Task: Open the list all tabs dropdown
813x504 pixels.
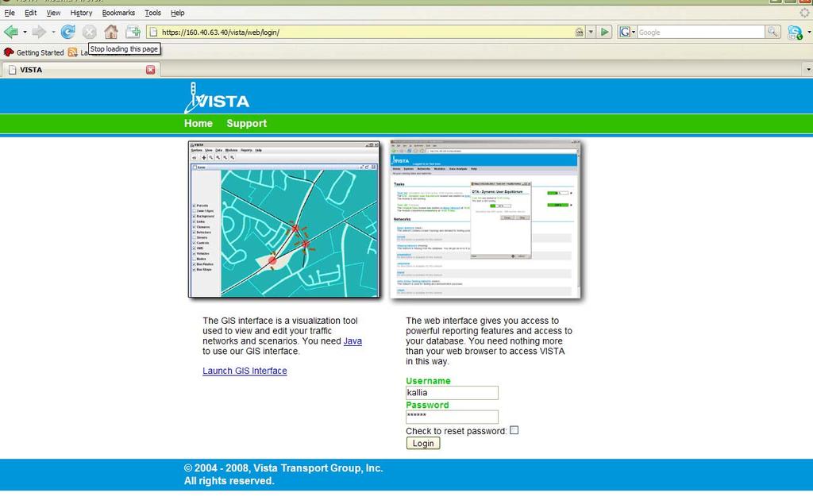Action: pos(807,70)
